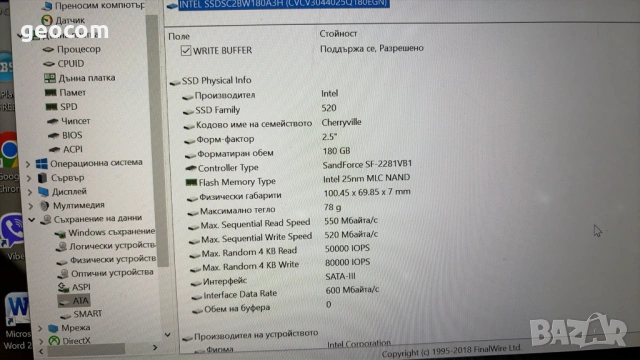Click the Flash Memory Type chip icon
This screenshot has height=360, width=640.
click(191, 182)
